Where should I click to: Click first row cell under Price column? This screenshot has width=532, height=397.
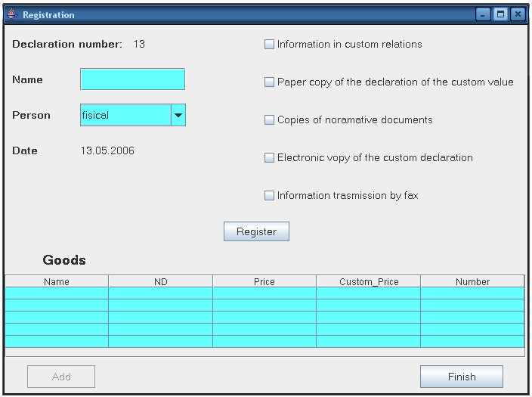click(x=264, y=293)
